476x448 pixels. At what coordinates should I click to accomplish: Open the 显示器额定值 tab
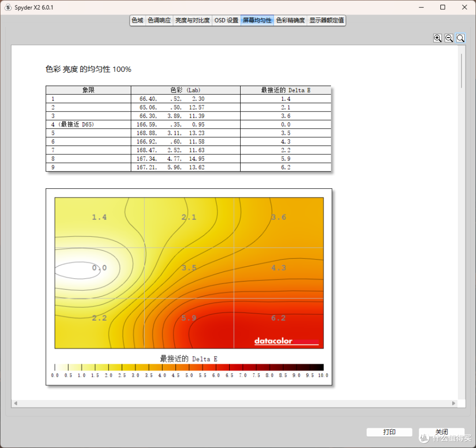(x=326, y=20)
